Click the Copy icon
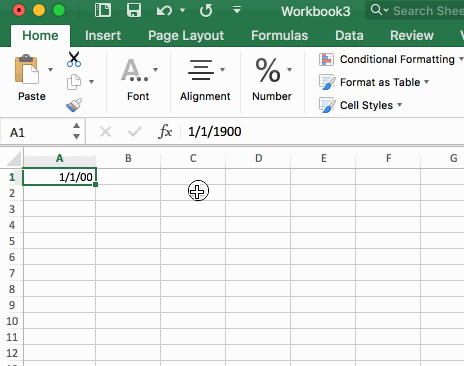The width and height of the screenshot is (464, 366). [74, 82]
